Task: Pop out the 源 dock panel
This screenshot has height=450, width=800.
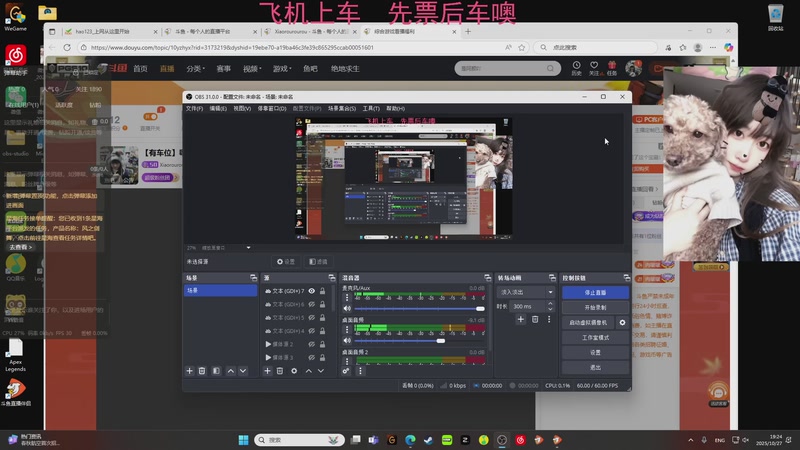Action: click(332, 278)
